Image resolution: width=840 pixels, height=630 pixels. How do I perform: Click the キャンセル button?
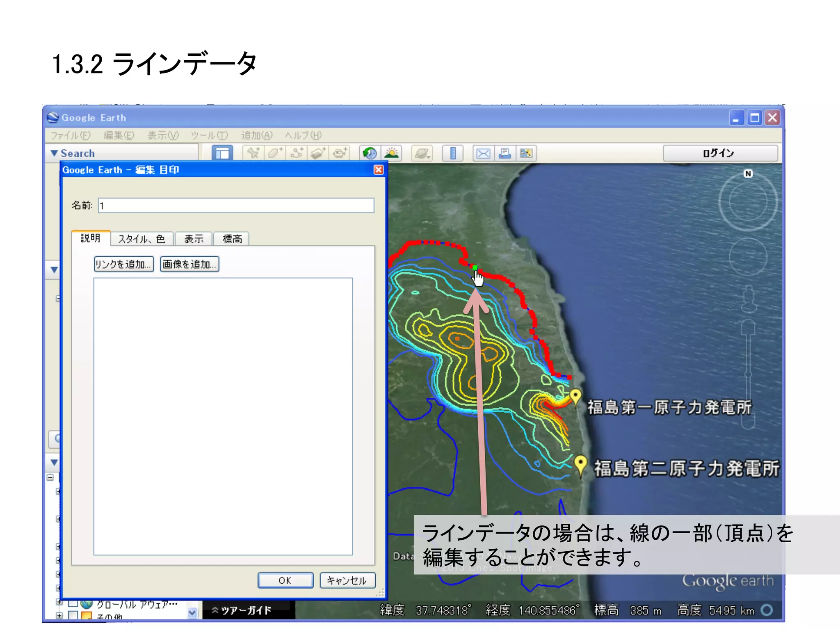347,580
